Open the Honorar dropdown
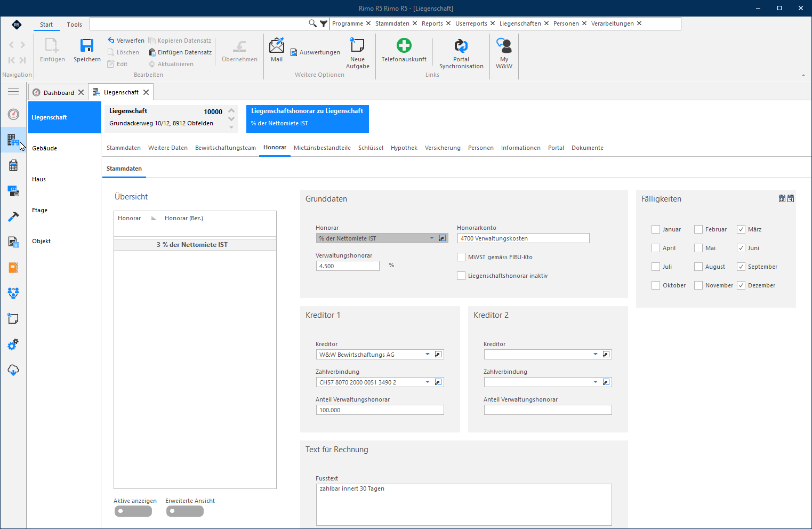The image size is (812, 529). (x=432, y=238)
